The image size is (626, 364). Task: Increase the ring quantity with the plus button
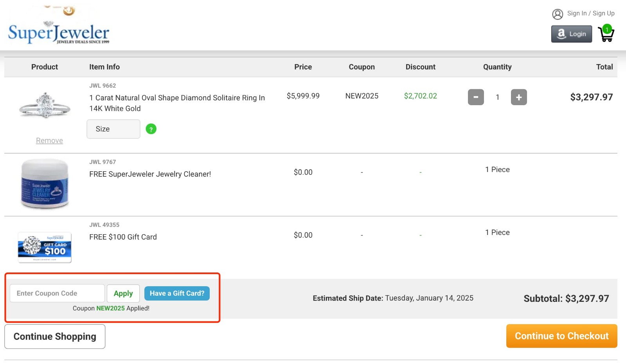[x=519, y=97]
